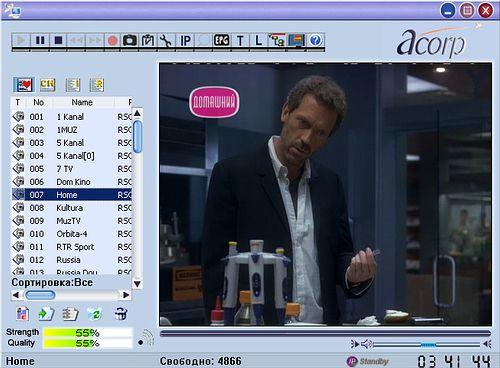Click the lined-page edit icon below list
This screenshot has height=368, width=500.
70,314
